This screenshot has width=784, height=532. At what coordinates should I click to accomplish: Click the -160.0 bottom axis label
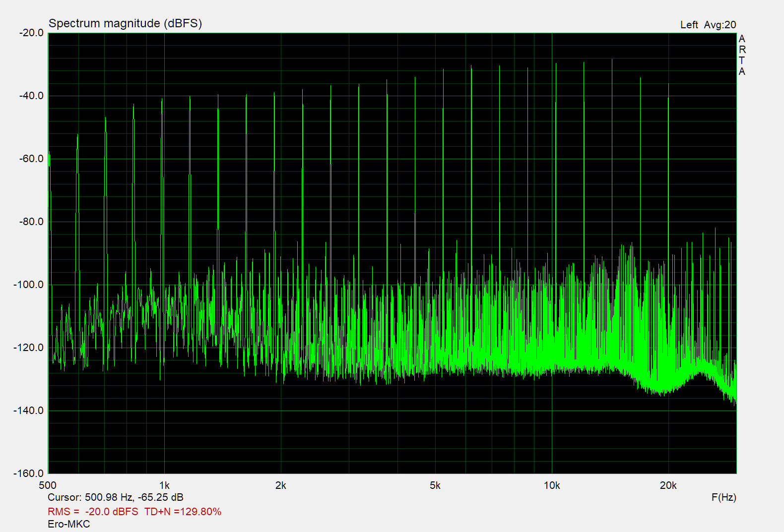29,473
